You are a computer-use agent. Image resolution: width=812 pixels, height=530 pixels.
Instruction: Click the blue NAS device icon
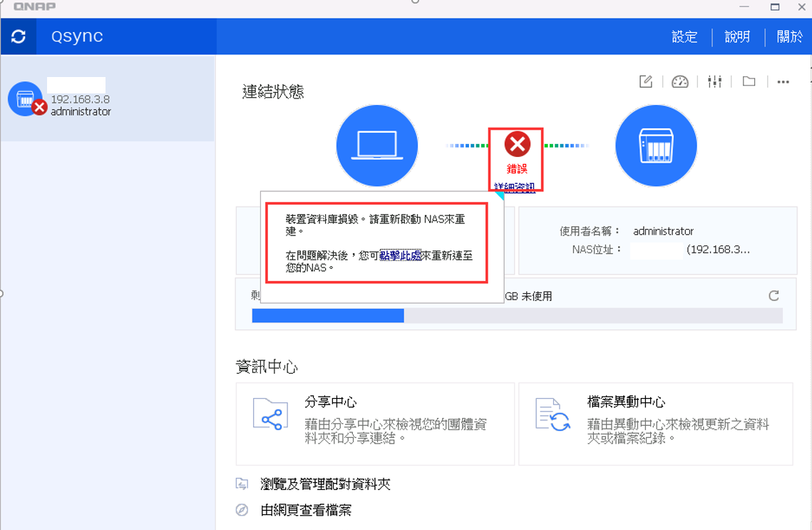pos(655,145)
